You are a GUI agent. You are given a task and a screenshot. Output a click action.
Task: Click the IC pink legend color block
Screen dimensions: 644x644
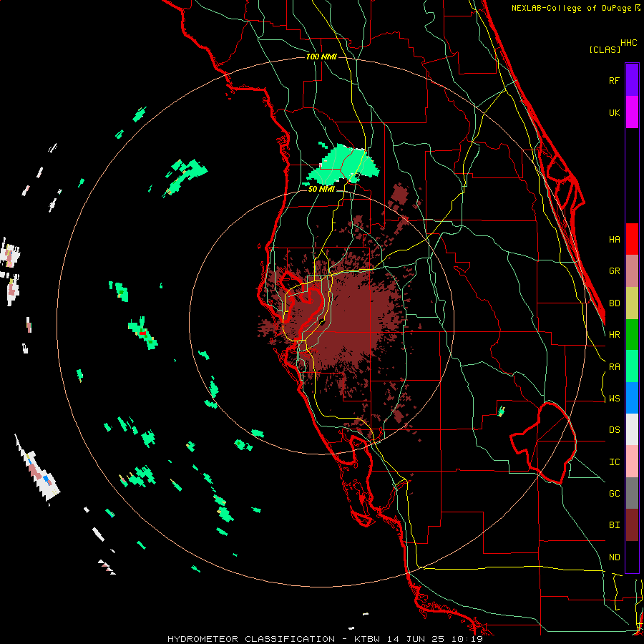click(x=632, y=462)
